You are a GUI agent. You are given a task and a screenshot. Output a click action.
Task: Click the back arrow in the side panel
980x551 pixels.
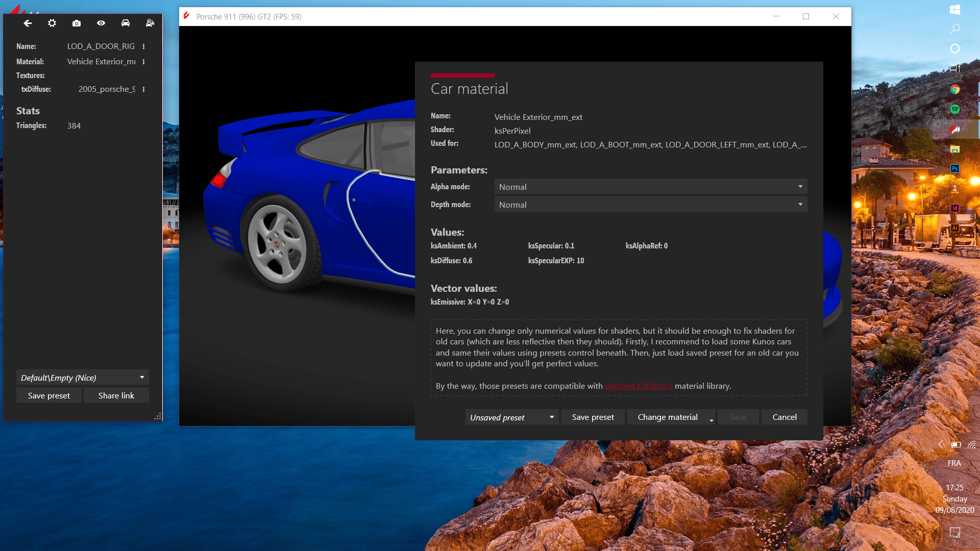28,23
